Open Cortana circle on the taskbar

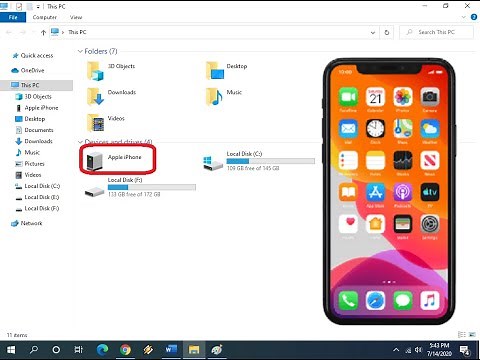pos(56,350)
